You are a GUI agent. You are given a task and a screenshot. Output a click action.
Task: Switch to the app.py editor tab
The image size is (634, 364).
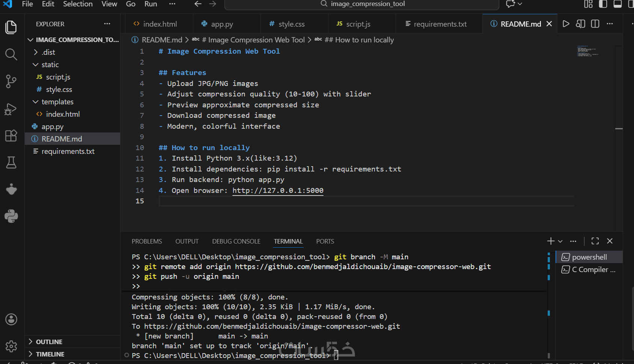pos(222,24)
